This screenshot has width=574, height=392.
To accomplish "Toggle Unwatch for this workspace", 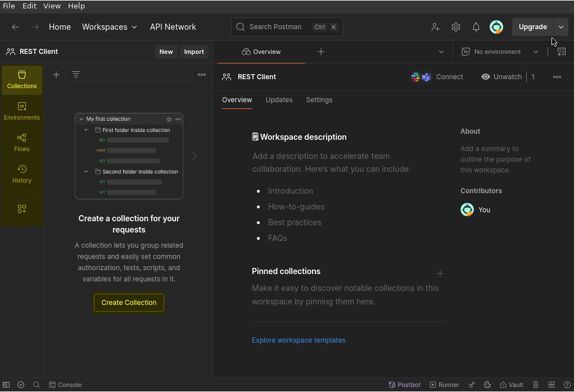I will click(x=501, y=77).
